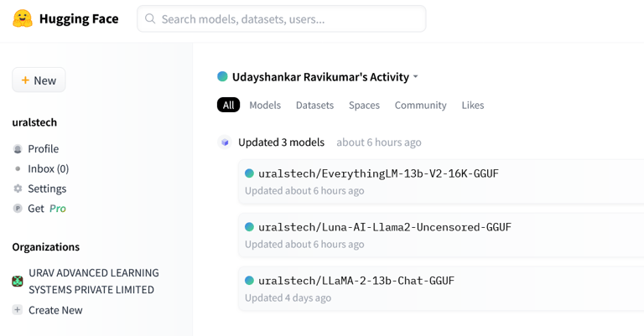Click the plus icon beside Create New
644x336 pixels.
[18, 310]
